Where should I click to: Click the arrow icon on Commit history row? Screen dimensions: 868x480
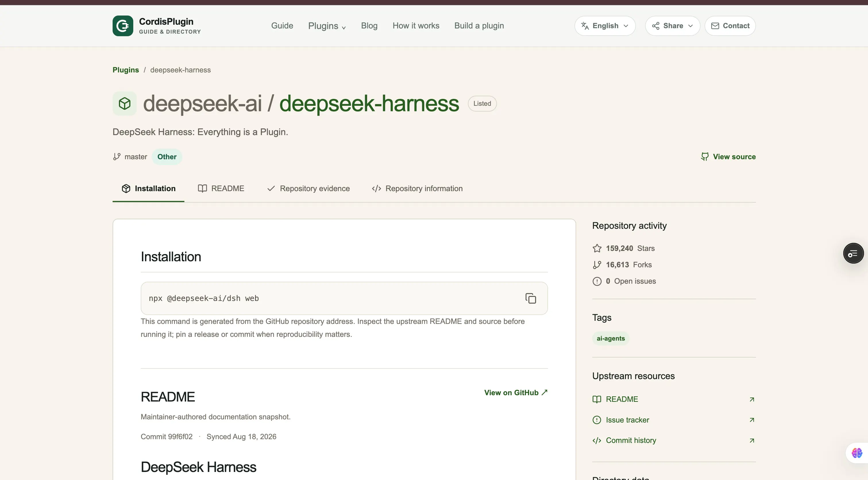coord(752,441)
